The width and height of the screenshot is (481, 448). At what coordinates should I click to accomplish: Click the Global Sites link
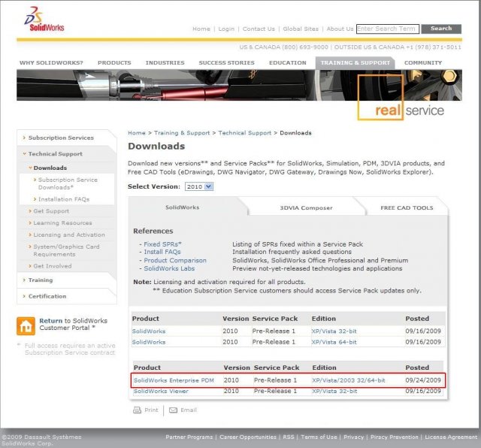(x=301, y=29)
